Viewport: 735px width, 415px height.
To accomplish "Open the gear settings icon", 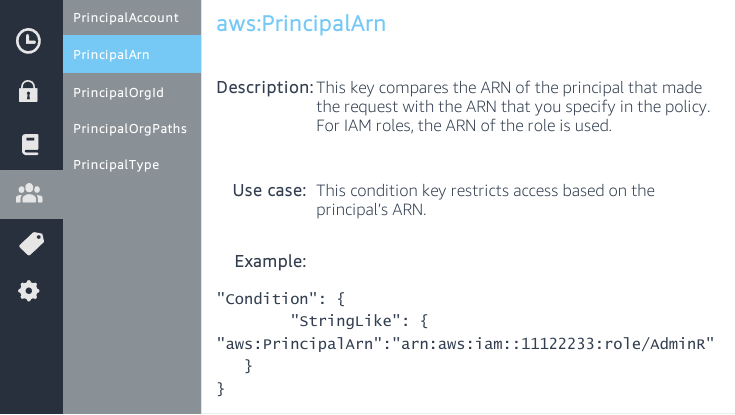I will click(x=29, y=291).
